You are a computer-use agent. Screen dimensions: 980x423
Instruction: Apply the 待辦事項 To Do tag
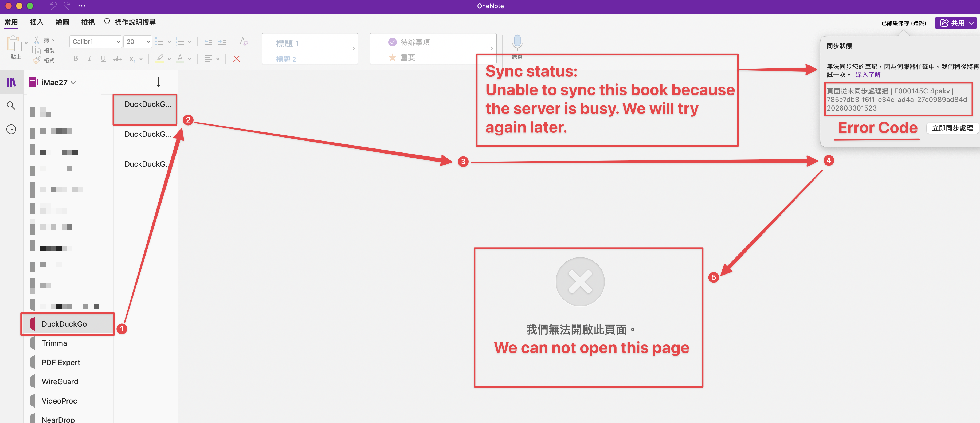pyautogui.click(x=409, y=42)
